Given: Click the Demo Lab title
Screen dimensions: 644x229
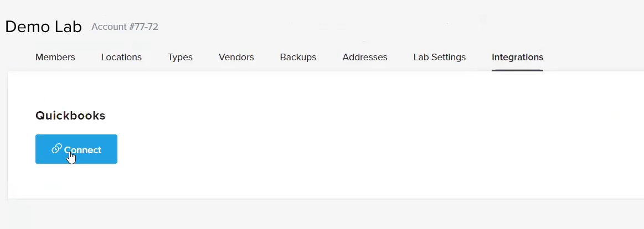Looking at the screenshot, I should click(44, 27).
